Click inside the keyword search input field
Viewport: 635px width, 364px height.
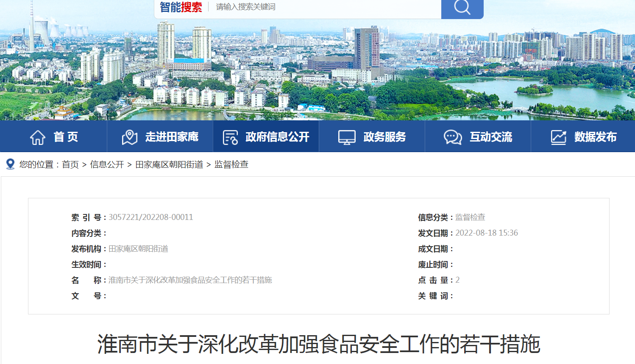pos(297,8)
